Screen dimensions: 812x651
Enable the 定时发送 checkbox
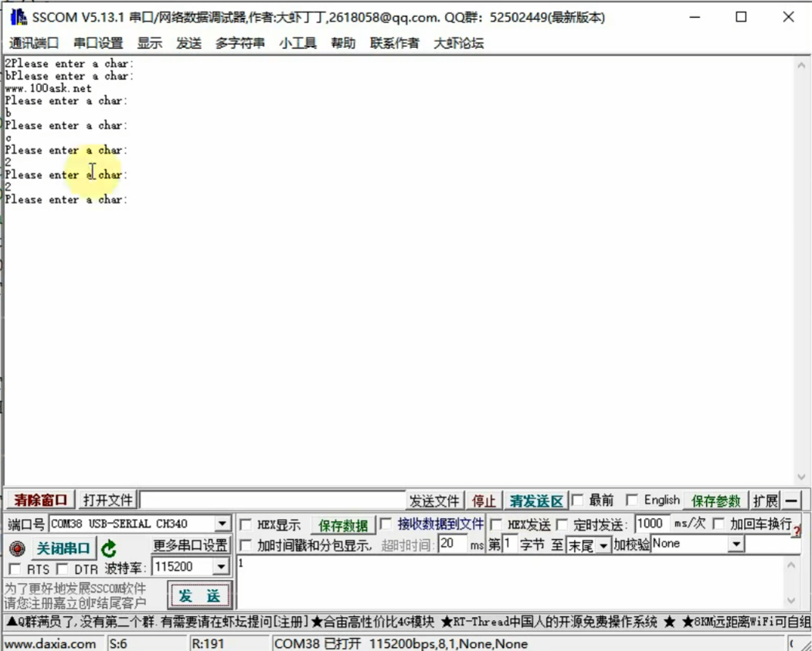pos(562,524)
